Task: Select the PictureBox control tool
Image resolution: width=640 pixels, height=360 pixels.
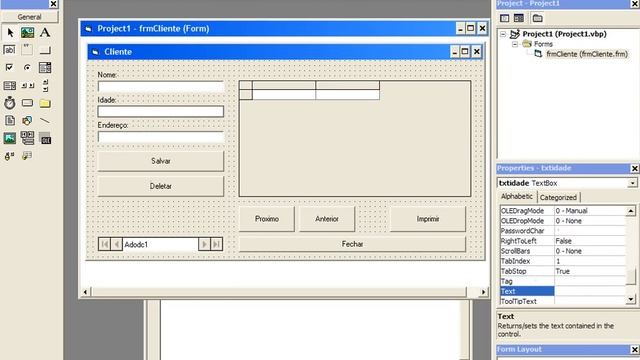Action: click(27, 32)
